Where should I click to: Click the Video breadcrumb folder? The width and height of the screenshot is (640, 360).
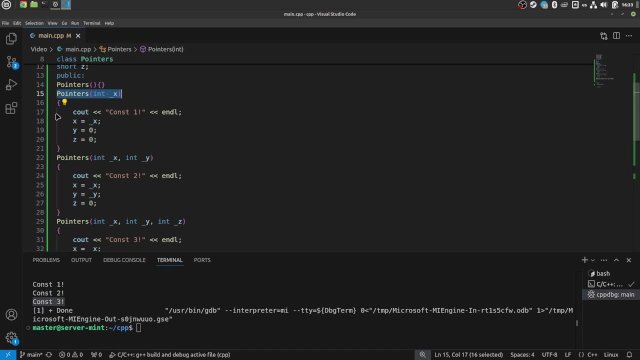[x=39, y=49]
